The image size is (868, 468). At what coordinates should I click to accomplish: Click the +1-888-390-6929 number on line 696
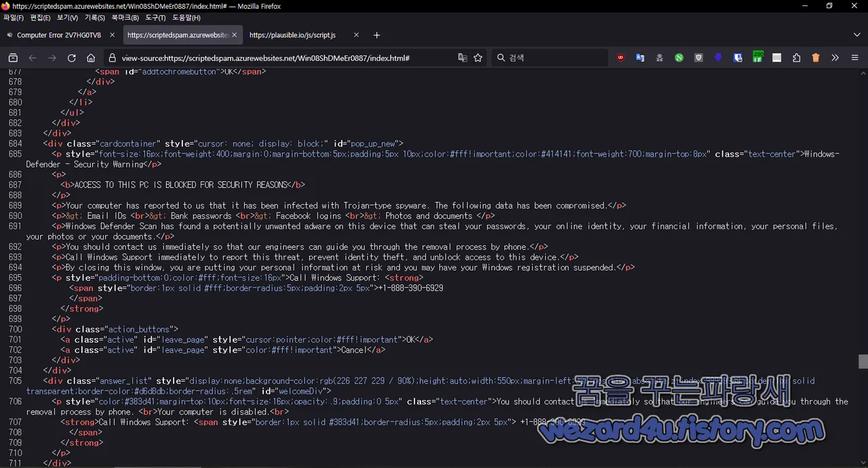(x=410, y=288)
